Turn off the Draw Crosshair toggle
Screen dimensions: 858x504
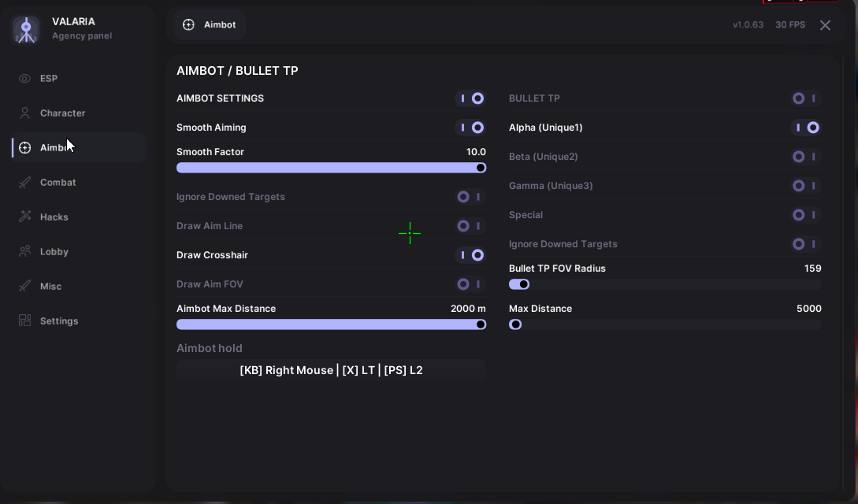470,255
